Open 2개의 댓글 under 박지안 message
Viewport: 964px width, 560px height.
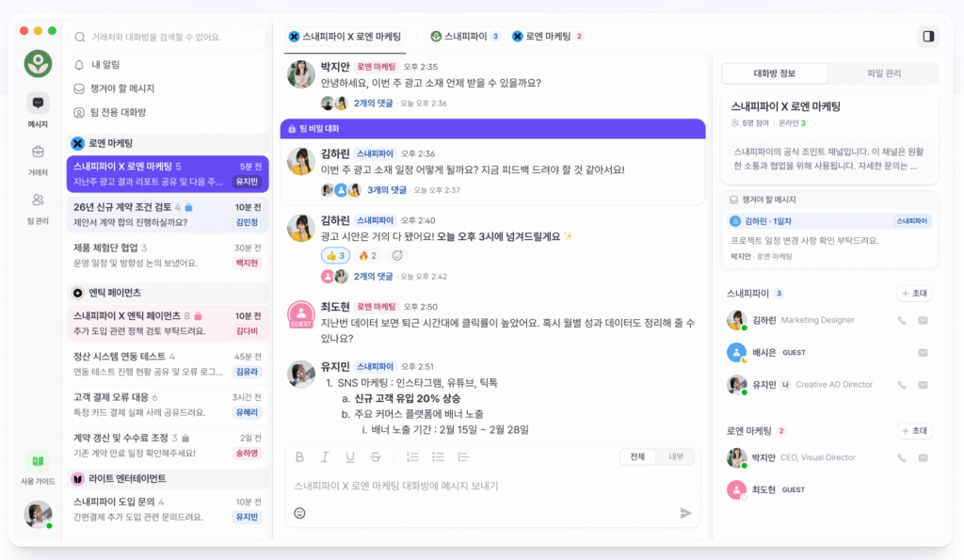(373, 104)
